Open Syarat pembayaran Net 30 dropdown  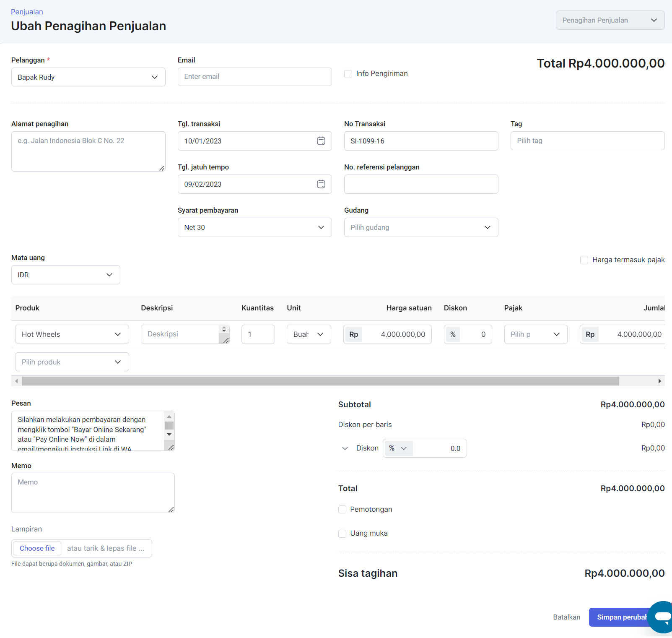click(x=255, y=227)
